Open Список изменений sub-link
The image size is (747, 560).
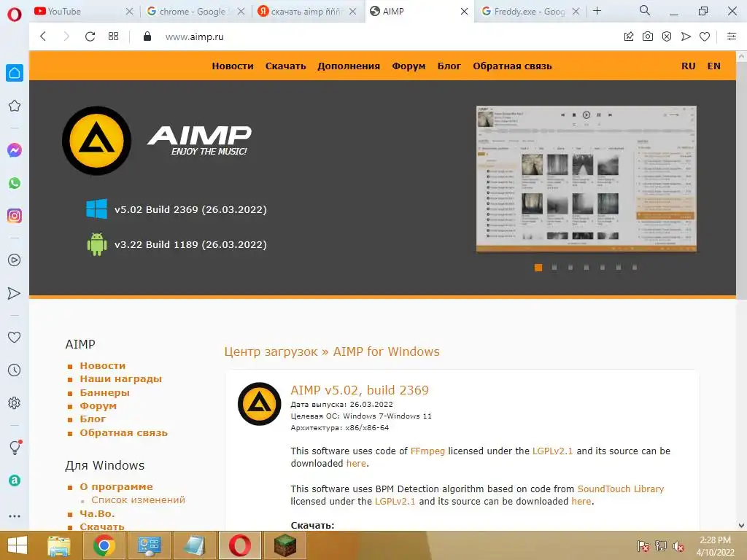(x=138, y=500)
